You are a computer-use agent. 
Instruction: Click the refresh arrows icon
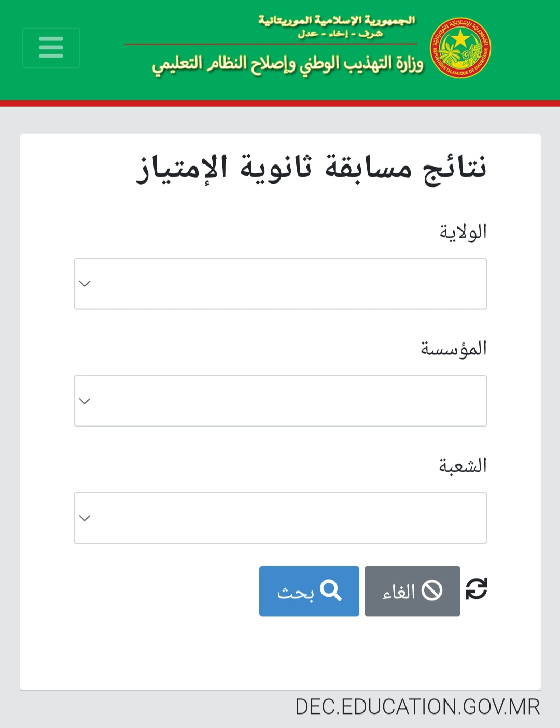click(476, 589)
